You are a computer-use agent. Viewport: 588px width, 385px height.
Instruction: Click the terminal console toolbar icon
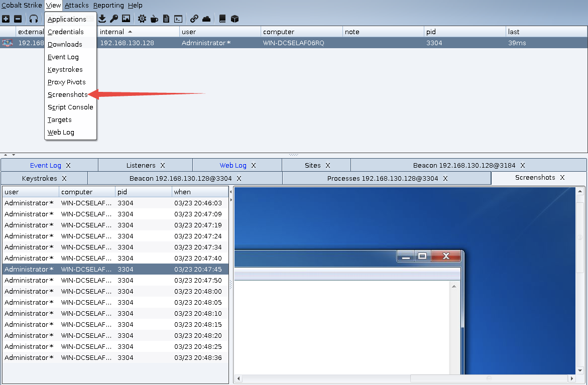(x=178, y=19)
